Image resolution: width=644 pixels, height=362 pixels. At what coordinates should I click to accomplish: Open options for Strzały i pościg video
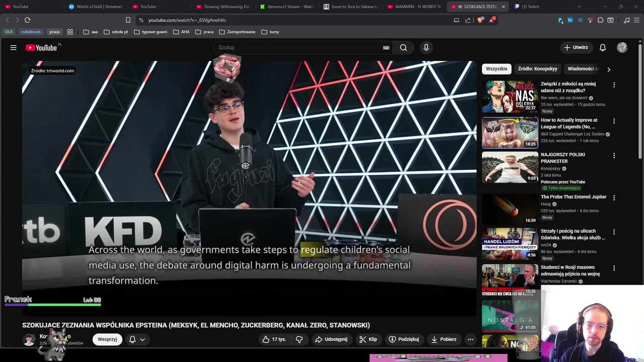[614, 232]
